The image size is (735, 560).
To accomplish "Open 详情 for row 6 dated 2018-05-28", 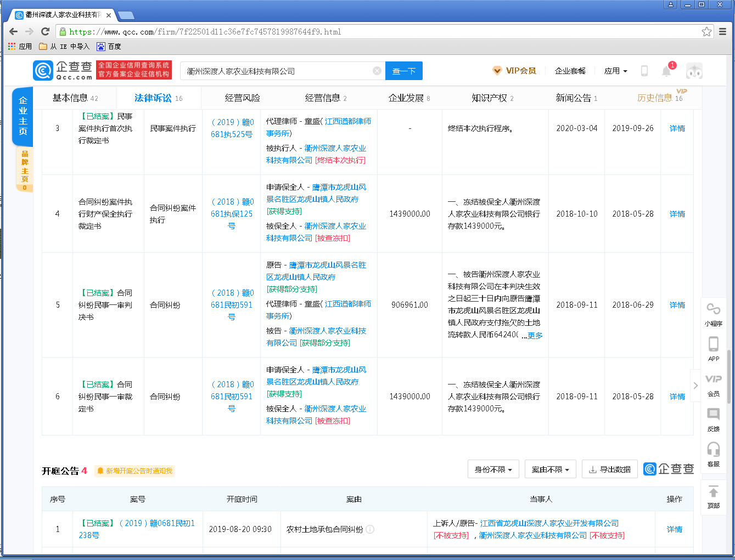I will pos(677,397).
